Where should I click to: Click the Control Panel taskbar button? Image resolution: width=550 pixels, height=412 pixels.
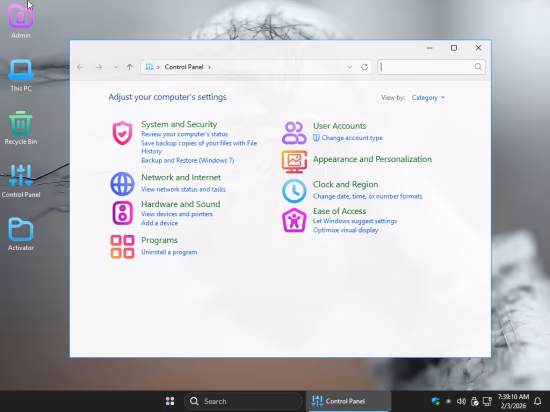pyautogui.click(x=348, y=401)
